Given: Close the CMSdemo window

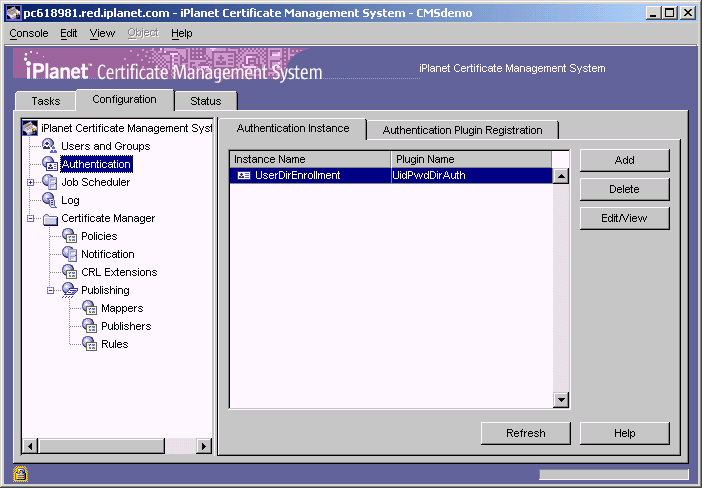Looking at the screenshot, I should [x=688, y=13].
